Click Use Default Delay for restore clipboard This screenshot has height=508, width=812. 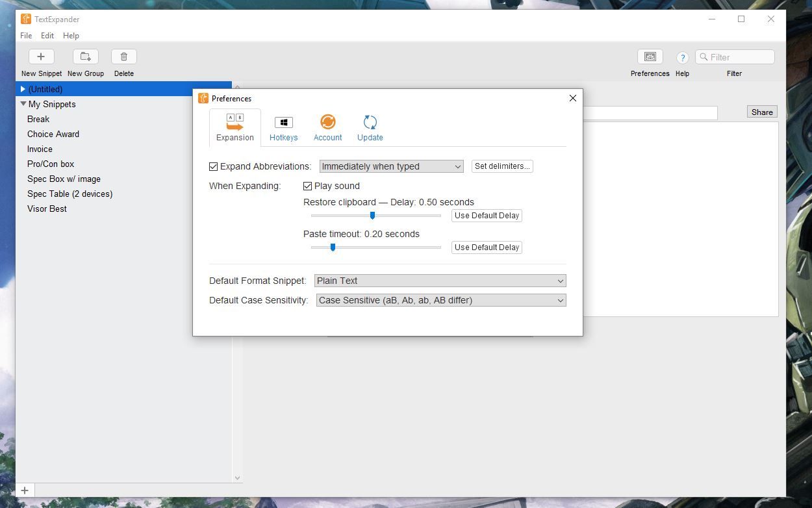pyautogui.click(x=487, y=215)
